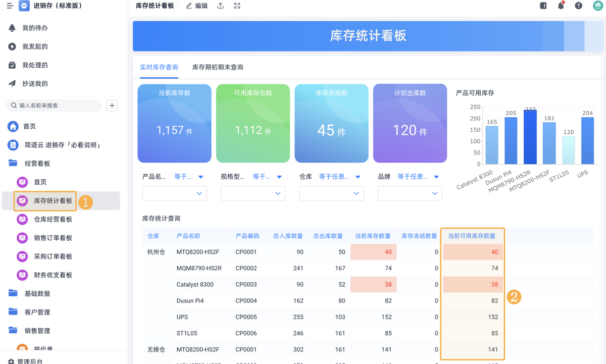This screenshot has height=364, width=606.
Task: Open notifications via the bell icon
Action: click(x=561, y=6)
